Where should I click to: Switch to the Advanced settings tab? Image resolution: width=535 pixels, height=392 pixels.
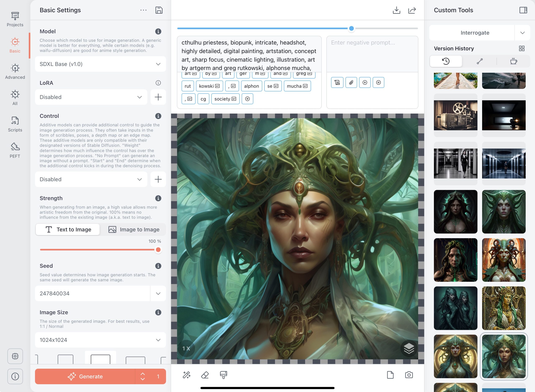point(15,72)
